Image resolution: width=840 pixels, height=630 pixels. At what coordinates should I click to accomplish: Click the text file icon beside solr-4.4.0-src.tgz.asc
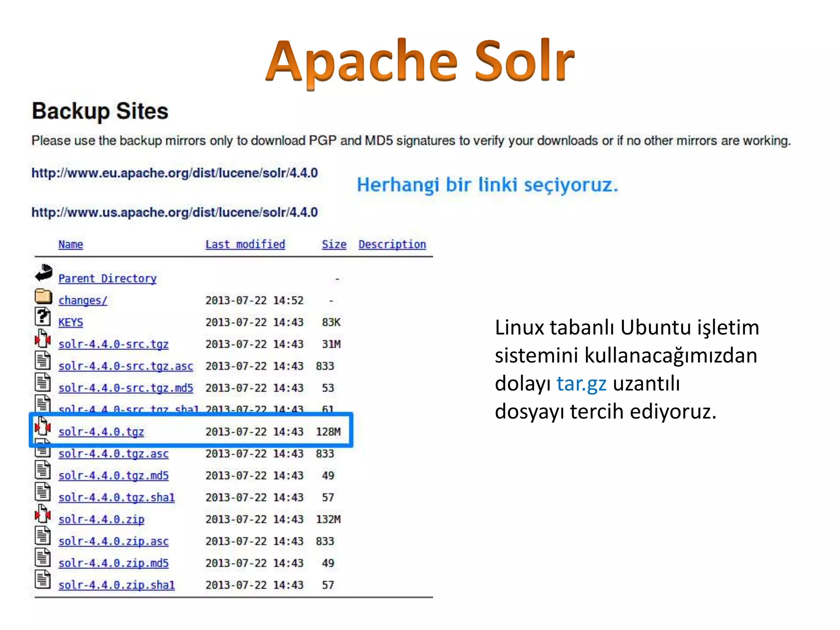tap(43, 361)
